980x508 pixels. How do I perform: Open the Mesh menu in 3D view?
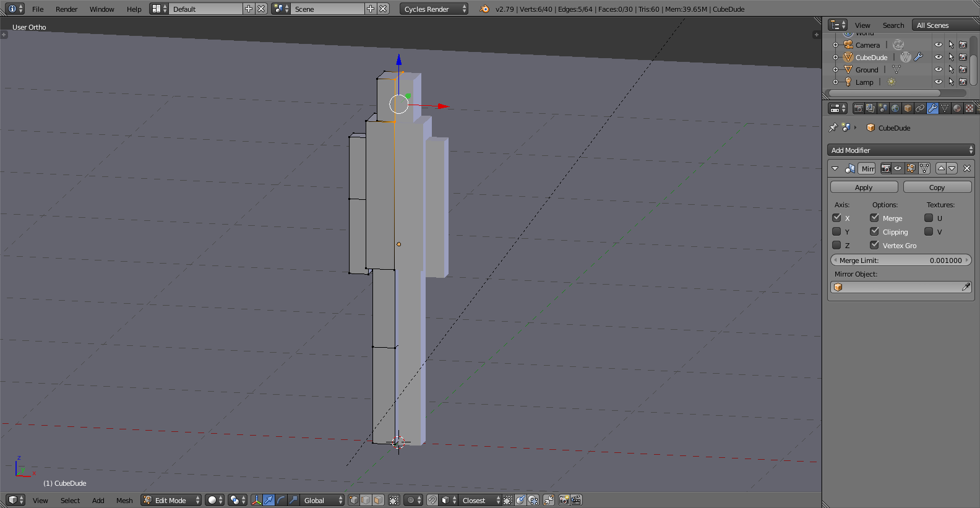(x=124, y=500)
